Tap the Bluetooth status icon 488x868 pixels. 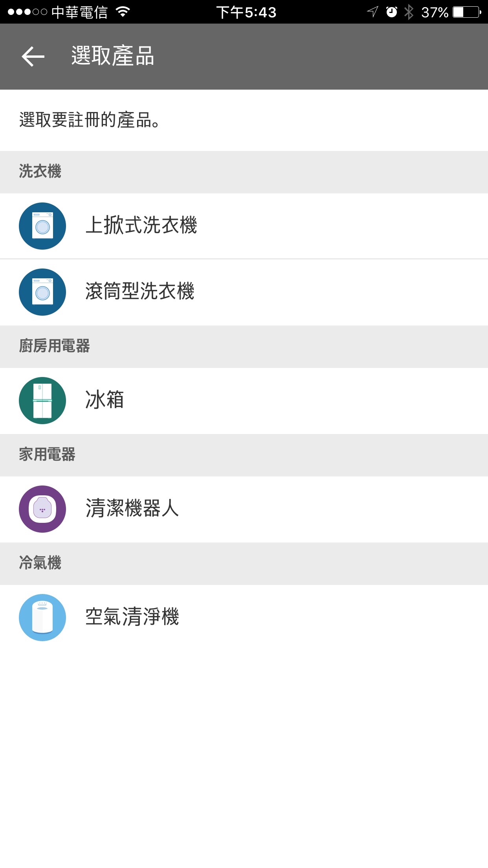[409, 12]
